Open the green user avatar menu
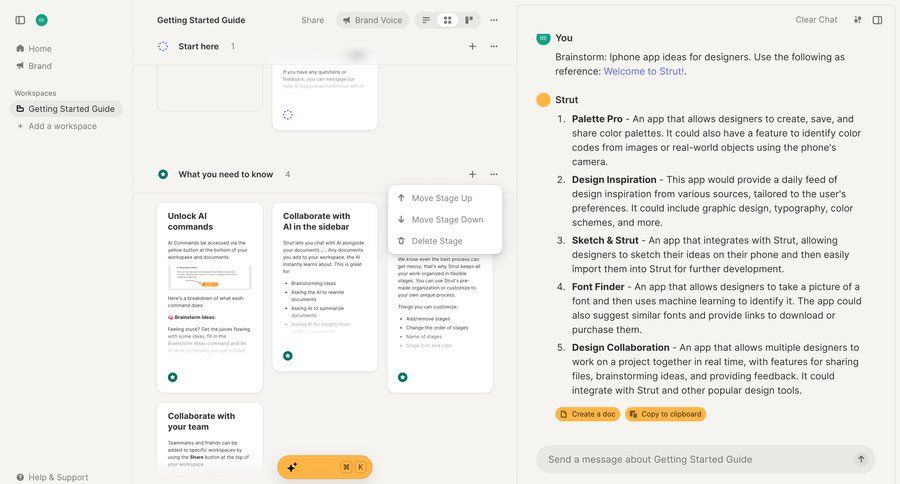This screenshot has width=900, height=484. 41,20
